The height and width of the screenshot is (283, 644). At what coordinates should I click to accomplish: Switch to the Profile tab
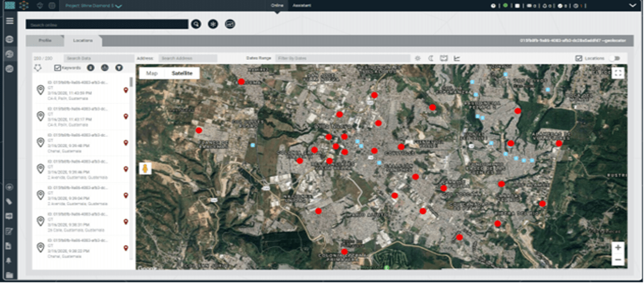(45, 40)
